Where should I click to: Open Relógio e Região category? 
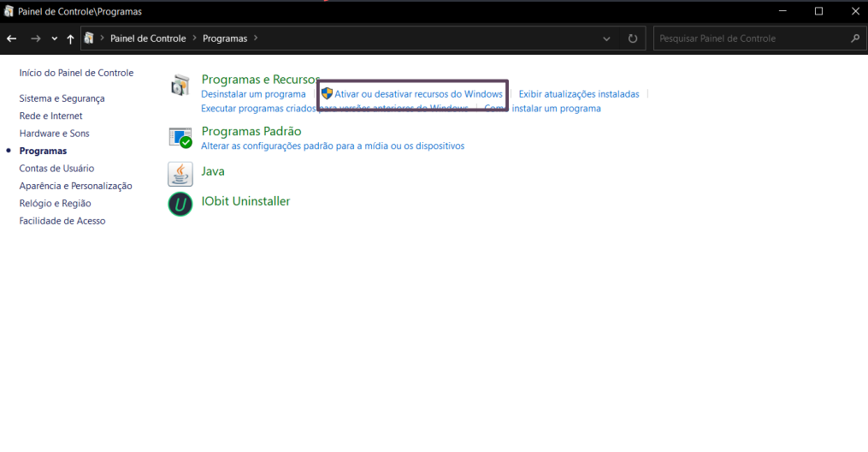pos(56,203)
